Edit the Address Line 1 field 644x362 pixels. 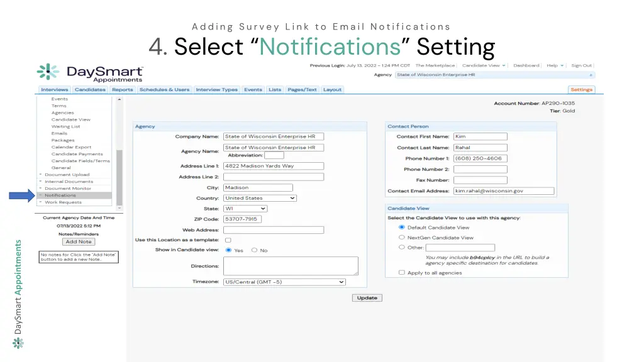point(274,166)
